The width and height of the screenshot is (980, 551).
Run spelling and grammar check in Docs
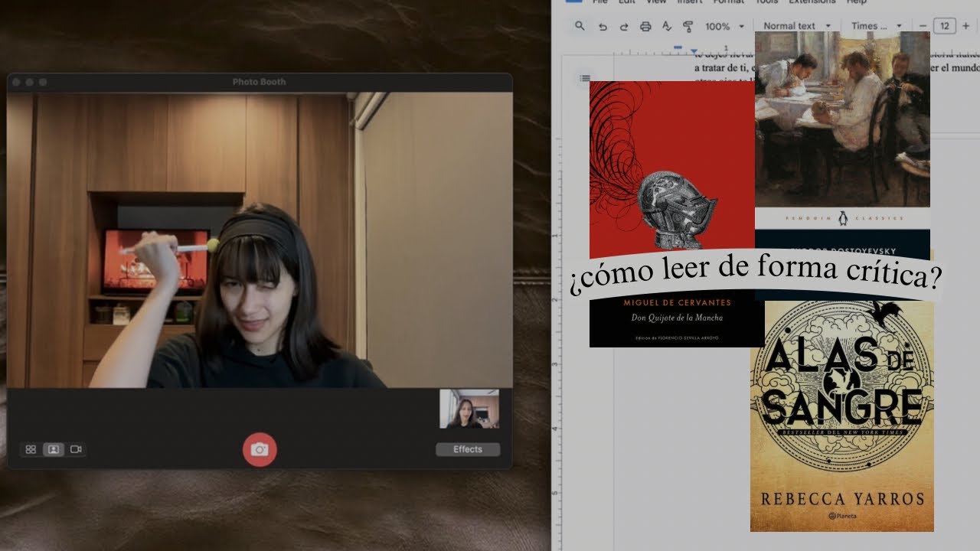667,26
